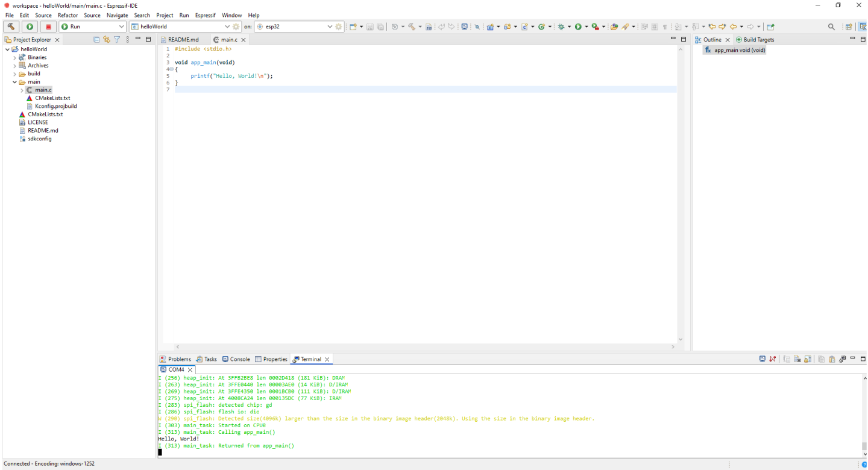868x470 pixels.
Task: Toggle terminal Scroll Lock
Action: [808, 359]
